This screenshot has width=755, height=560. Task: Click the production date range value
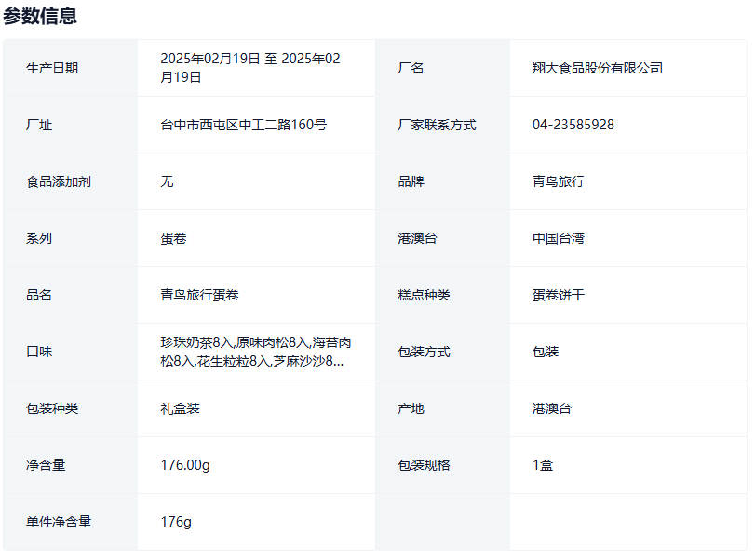point(250,68)
